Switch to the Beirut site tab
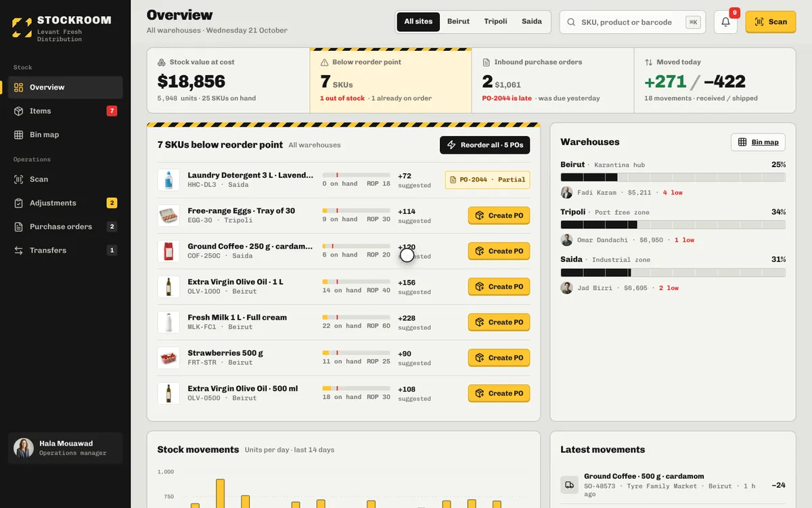 (x=458, y=22)
